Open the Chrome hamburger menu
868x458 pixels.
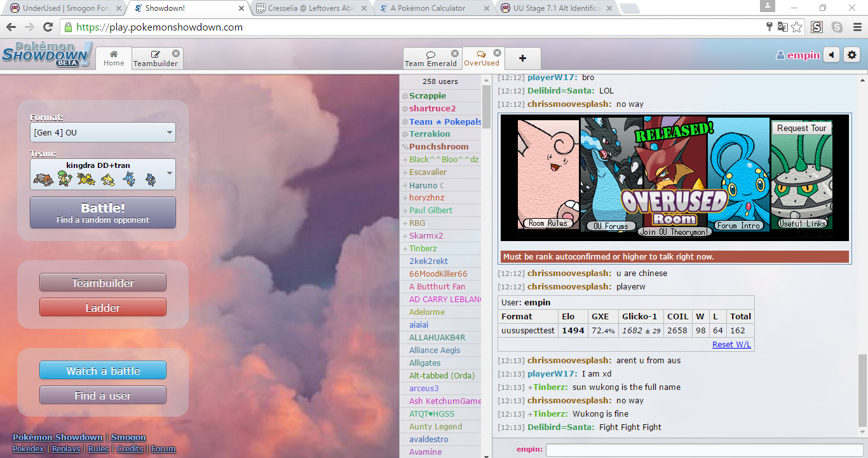click(x=857, y=27)
